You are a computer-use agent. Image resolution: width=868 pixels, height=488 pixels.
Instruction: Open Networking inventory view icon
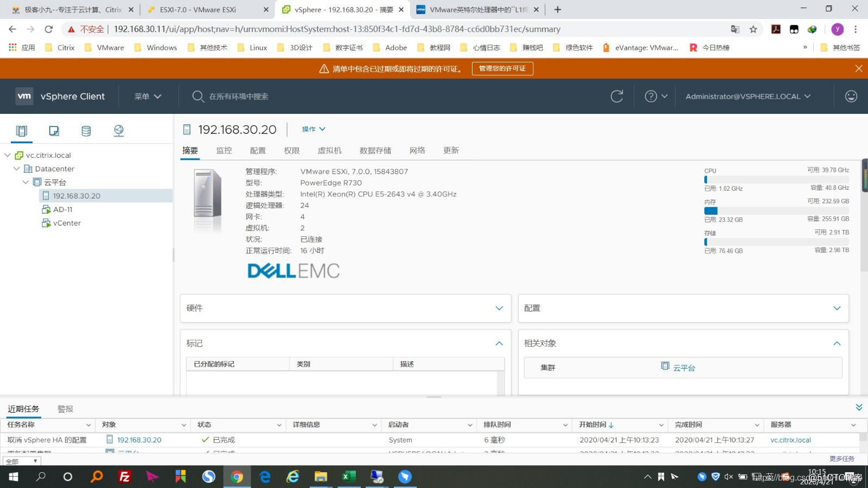(119, 131)
